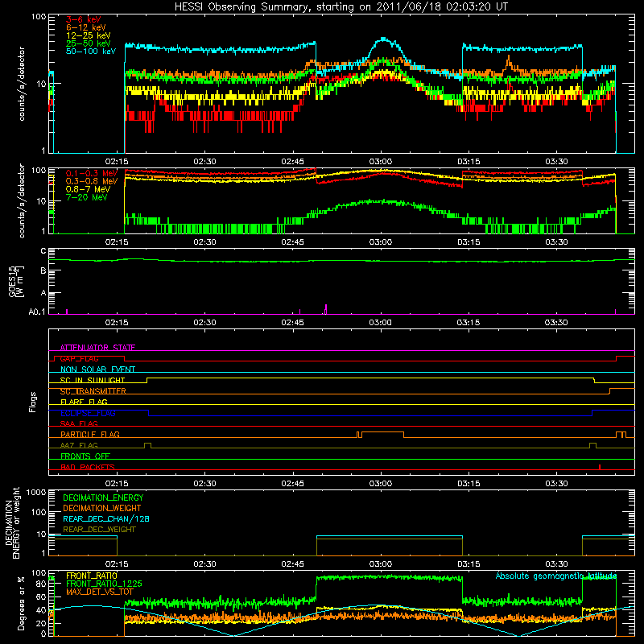Select the SC_TRANSMITTER flag label

93,391
